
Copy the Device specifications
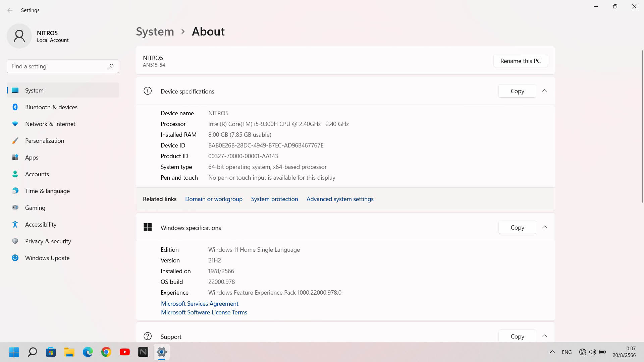pyautogui.click(x=517, y=91)
